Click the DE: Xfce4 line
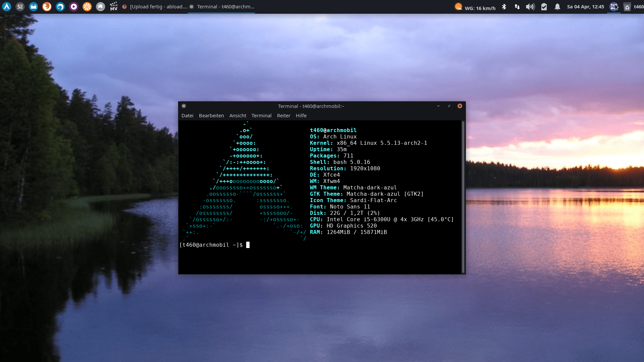The height and width of the screenshot is (362, 644). pos(325,175)
